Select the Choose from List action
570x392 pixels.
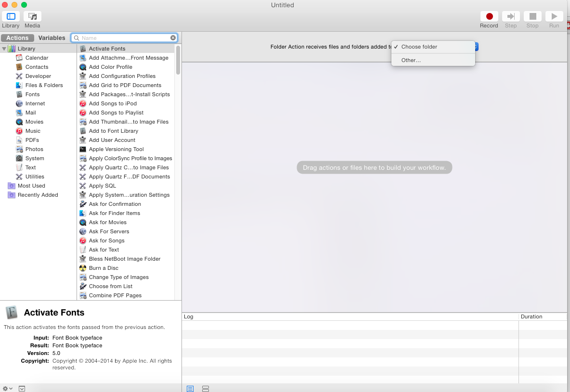tap(126, 286)
